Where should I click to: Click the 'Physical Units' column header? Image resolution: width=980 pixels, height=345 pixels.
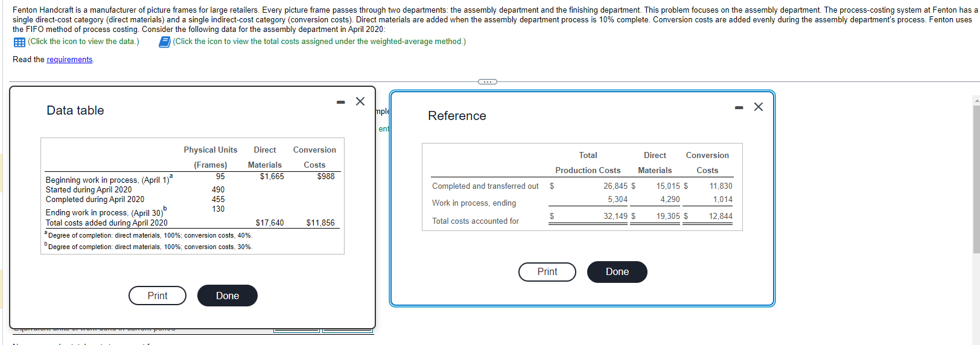click(x=211, y=150)
